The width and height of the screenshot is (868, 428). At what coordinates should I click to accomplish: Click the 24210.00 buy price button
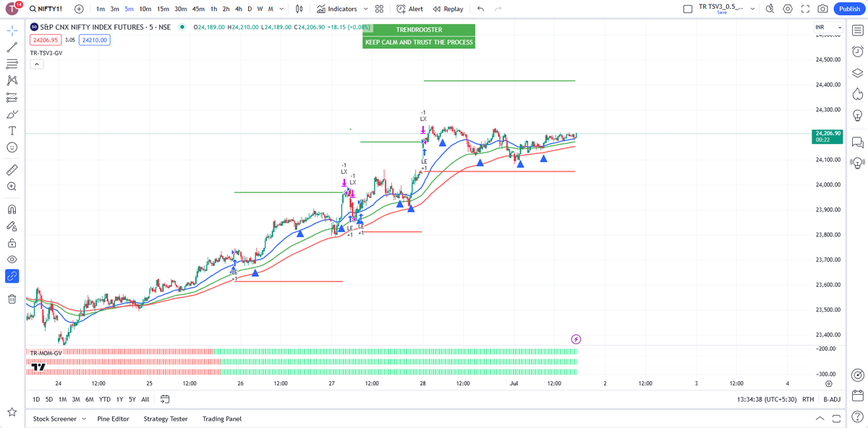pos(95,40)
